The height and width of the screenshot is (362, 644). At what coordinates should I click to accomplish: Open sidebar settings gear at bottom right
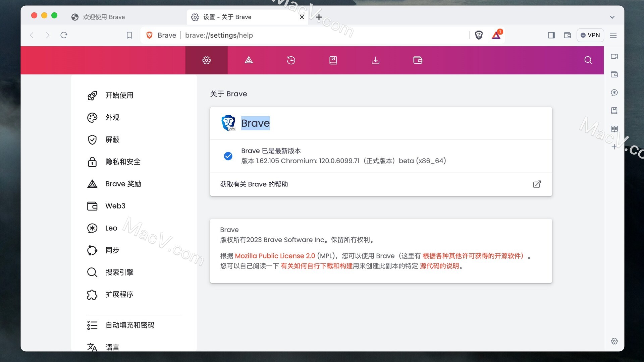pos(614,341)
